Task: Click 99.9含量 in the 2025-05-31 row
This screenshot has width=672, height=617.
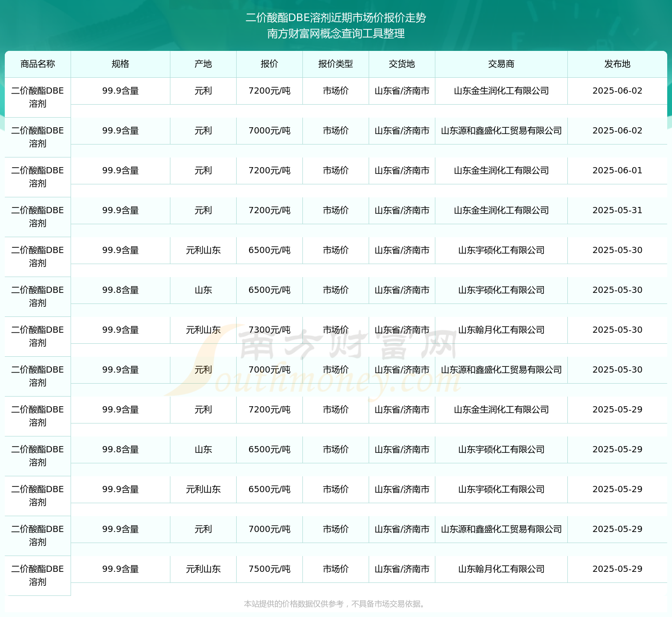Action: (x=120, y=210)
